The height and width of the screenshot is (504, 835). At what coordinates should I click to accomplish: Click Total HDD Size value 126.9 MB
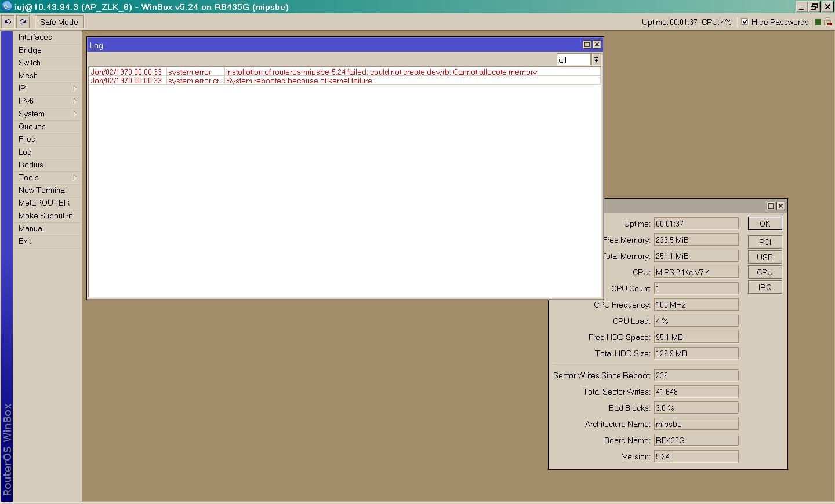(x=696, y=353)
